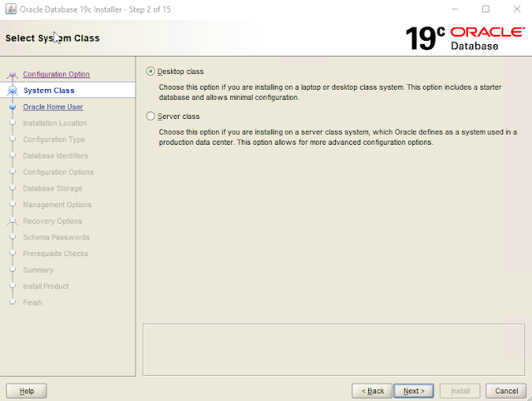Click the Schema Passwords step text
The width and height of the screenshot is (532, 401).
[x=57, y=237]
